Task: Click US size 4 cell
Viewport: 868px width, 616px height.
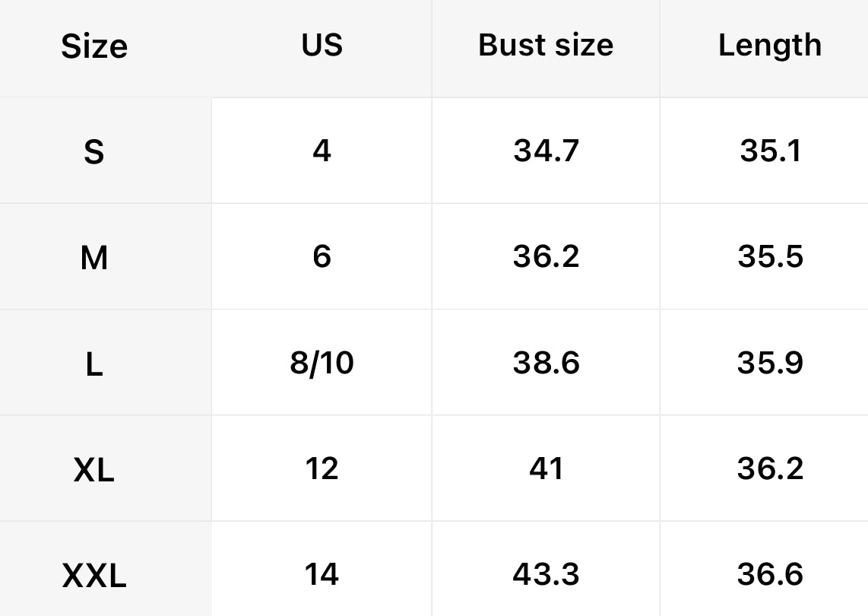Action: click(322, 151)
